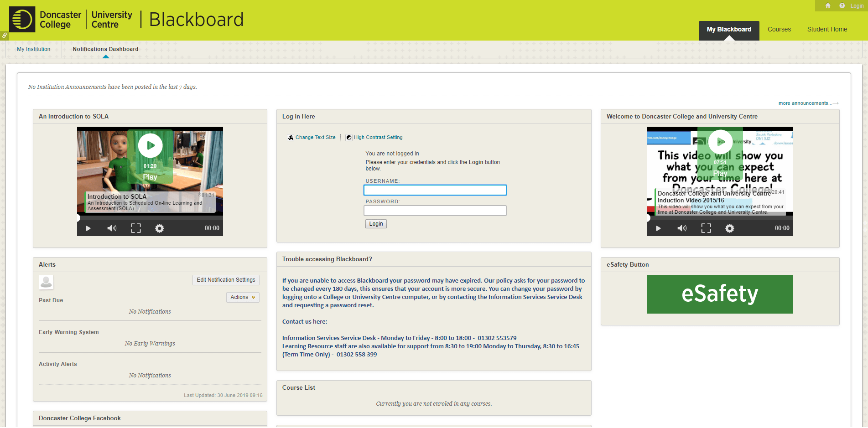
Task: Click the 01302 553579 phone number
Action: pyautogui.click(x=497, y=338)
